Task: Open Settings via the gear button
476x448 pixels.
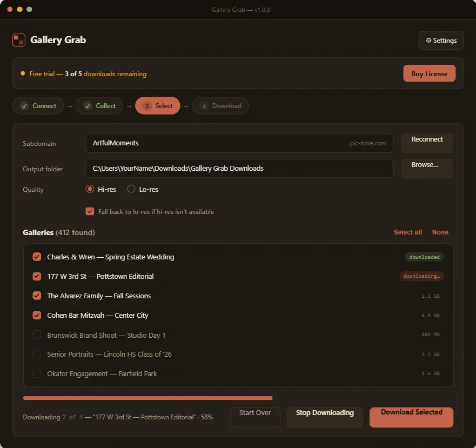Action: click(441, 41)
